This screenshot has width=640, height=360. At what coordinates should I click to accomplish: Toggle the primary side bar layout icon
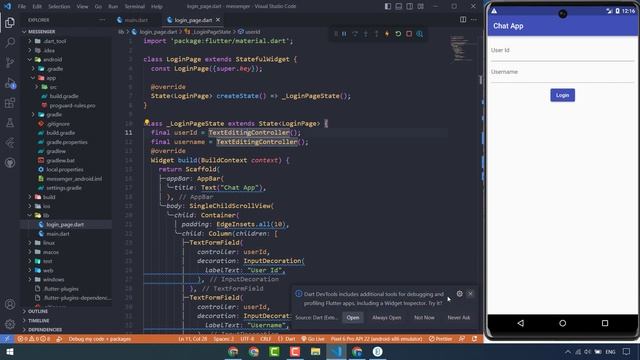click(388, 6)
